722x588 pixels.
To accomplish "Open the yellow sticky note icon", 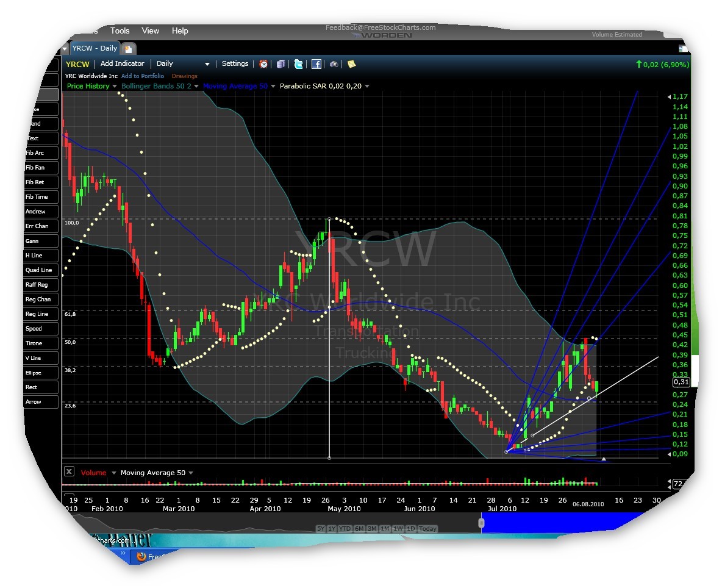I will (x=351, y=64).
